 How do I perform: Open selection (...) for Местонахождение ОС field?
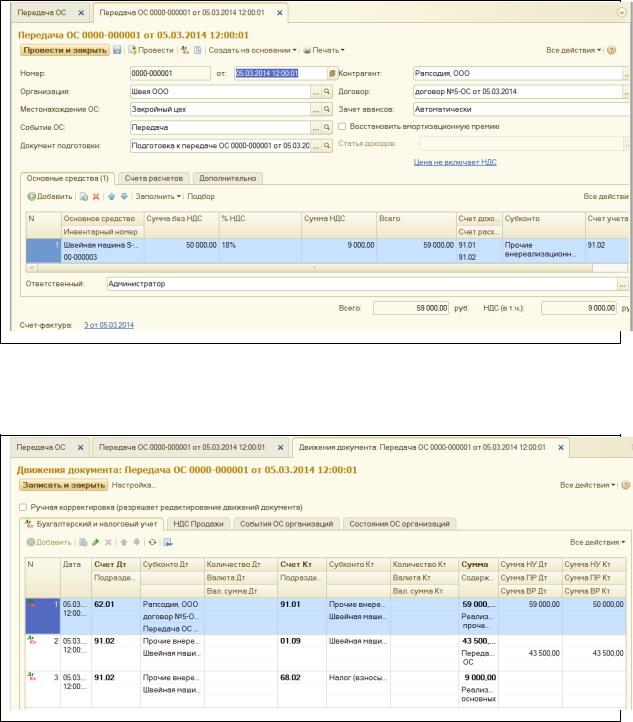pos(316,110)
